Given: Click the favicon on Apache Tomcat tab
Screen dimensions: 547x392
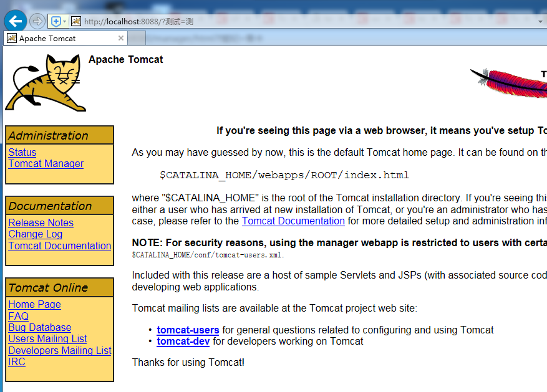Looking at the screenshot, I should (x=12, y=38).
